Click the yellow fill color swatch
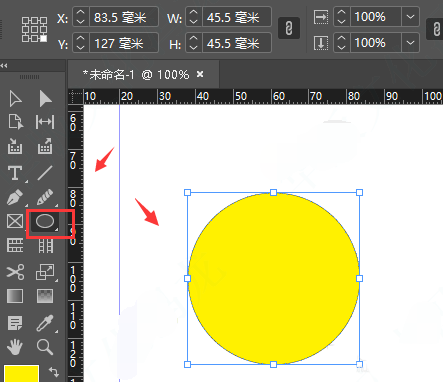 [21, 374]
